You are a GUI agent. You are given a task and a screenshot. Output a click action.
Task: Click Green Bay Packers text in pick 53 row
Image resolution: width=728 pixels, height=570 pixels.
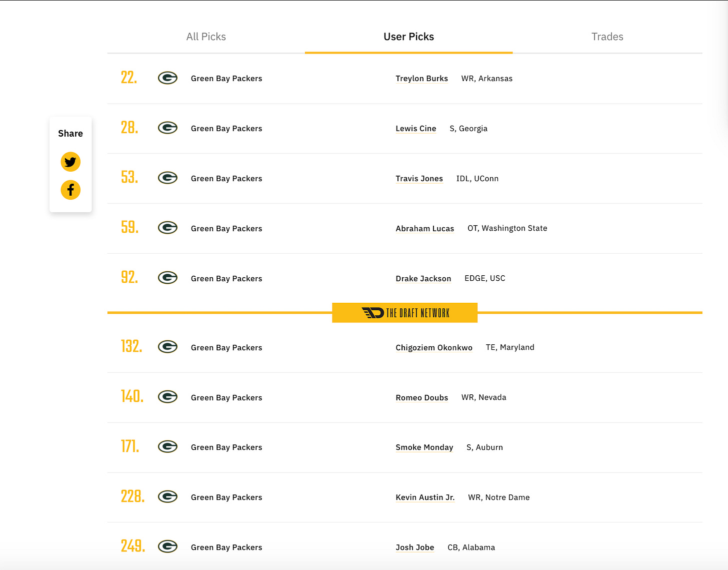tap(226, 179)
